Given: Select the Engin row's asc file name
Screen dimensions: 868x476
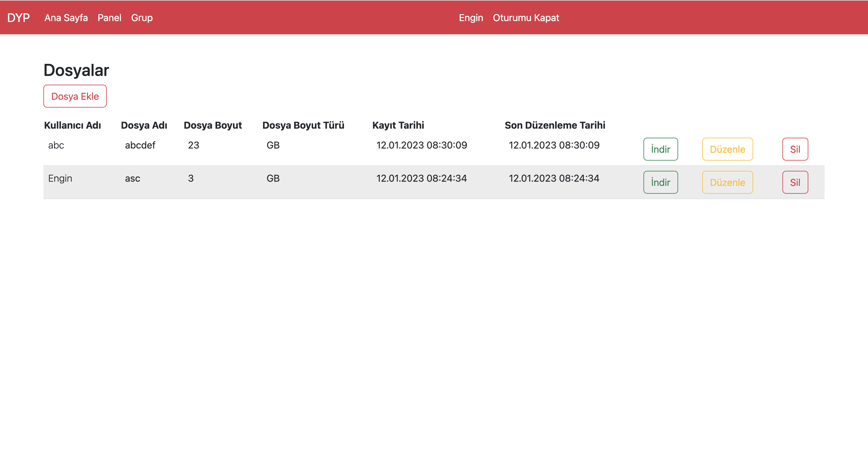Looking at the screenshot, I should pos(132,178).
